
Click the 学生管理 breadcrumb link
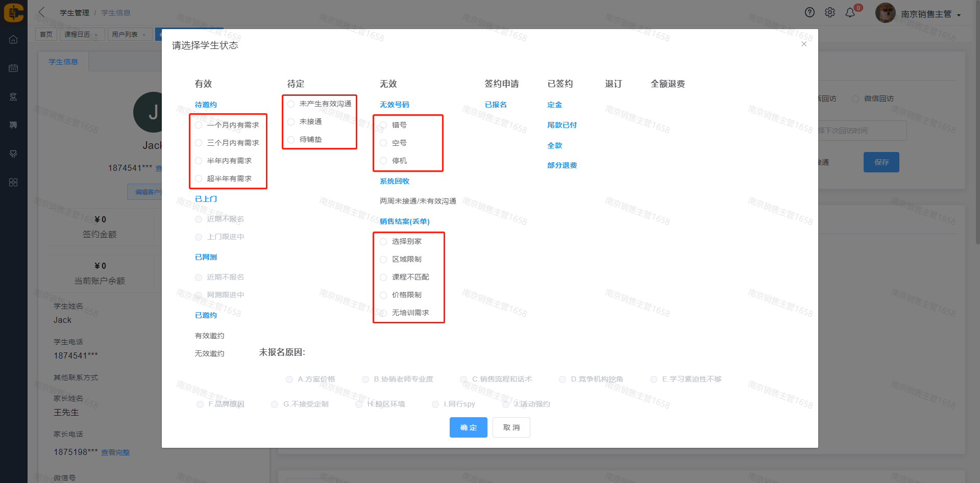(x=74, y=13)
